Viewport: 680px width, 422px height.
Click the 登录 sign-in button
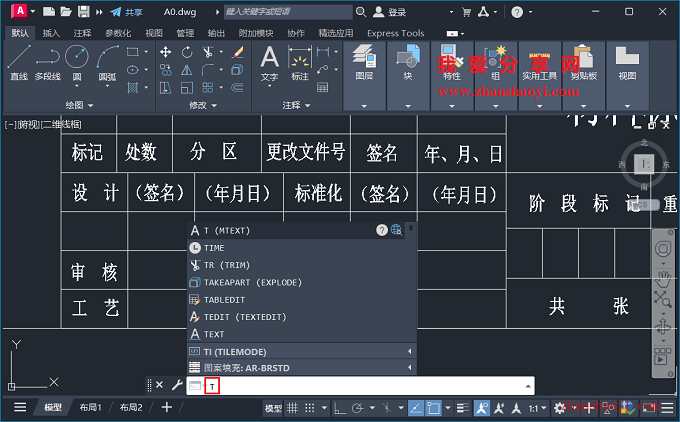click(390, 12)
